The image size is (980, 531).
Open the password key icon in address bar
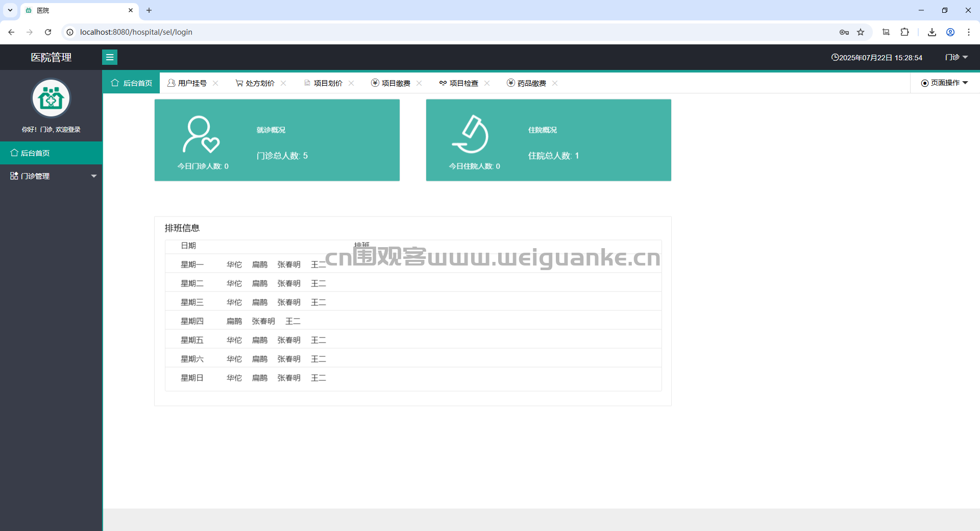pos(844,32)
